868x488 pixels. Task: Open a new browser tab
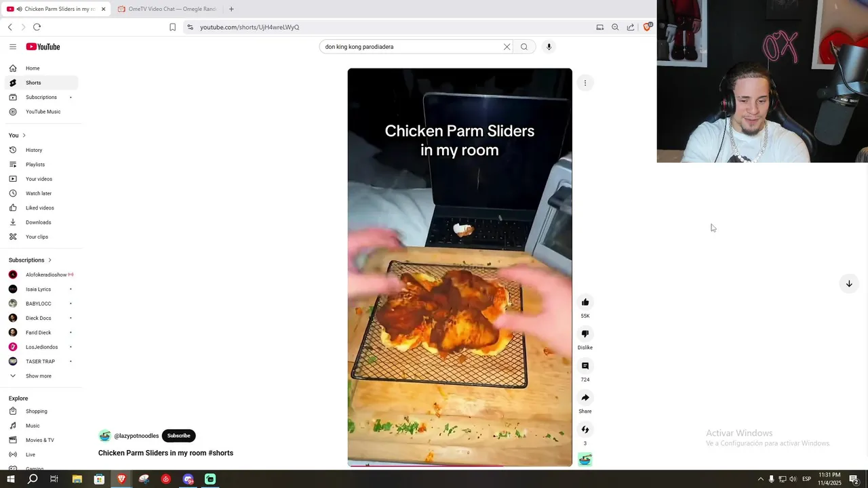(x=231, y=9)
